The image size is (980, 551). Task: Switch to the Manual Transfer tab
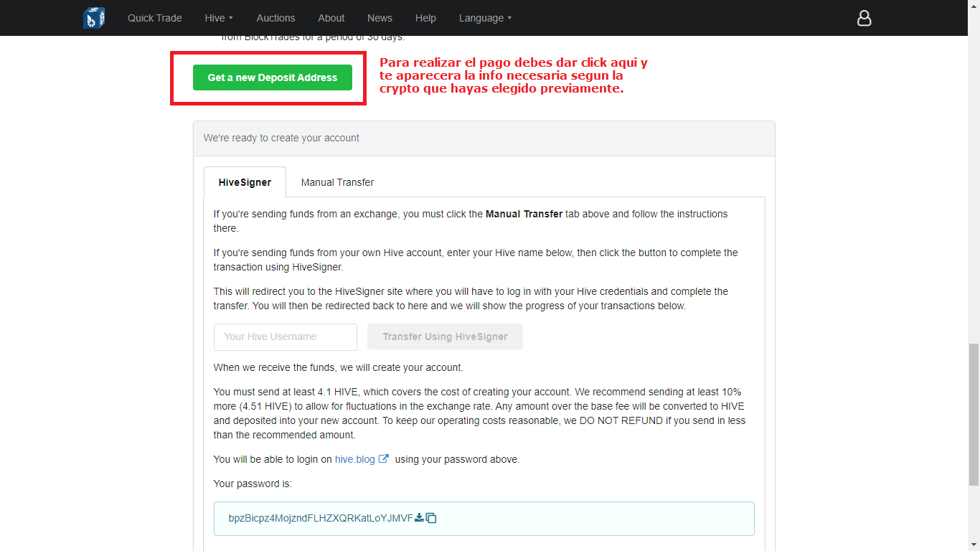pyautogui.click(x=337, y=182)
